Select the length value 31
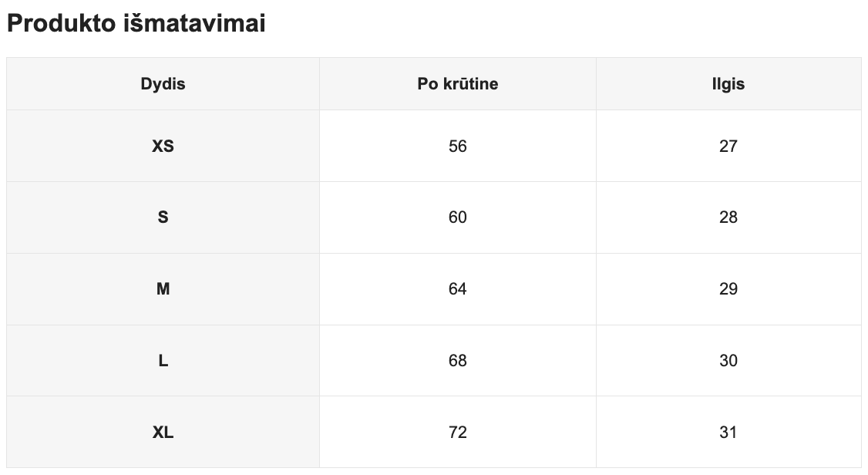Viewport: 868px width, 475px height. 728,433
